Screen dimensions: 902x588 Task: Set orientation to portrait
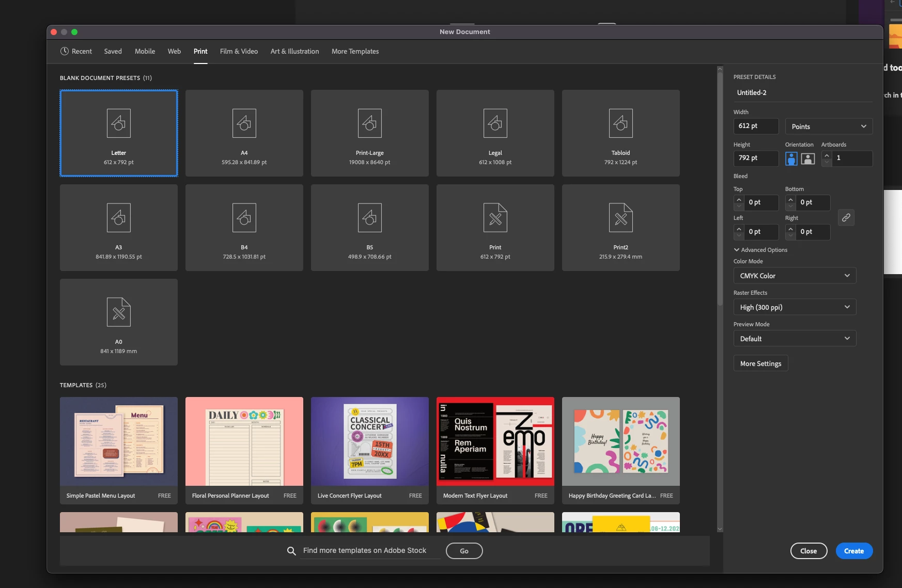click(791, 158)
